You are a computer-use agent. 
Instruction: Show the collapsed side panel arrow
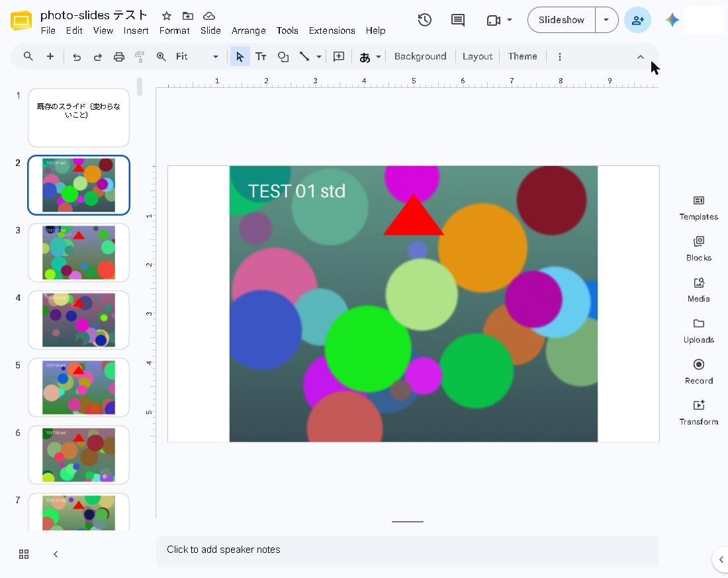pos(721,559)
